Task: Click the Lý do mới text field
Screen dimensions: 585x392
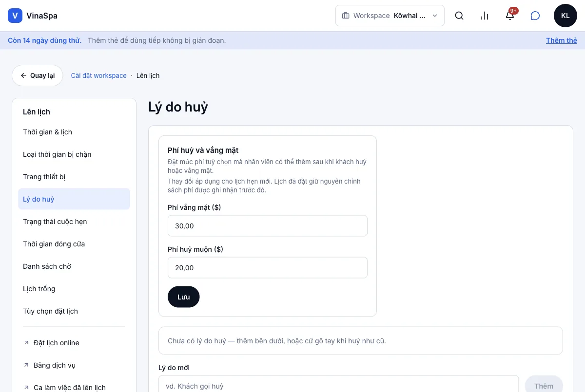Action: pos(339,386)
